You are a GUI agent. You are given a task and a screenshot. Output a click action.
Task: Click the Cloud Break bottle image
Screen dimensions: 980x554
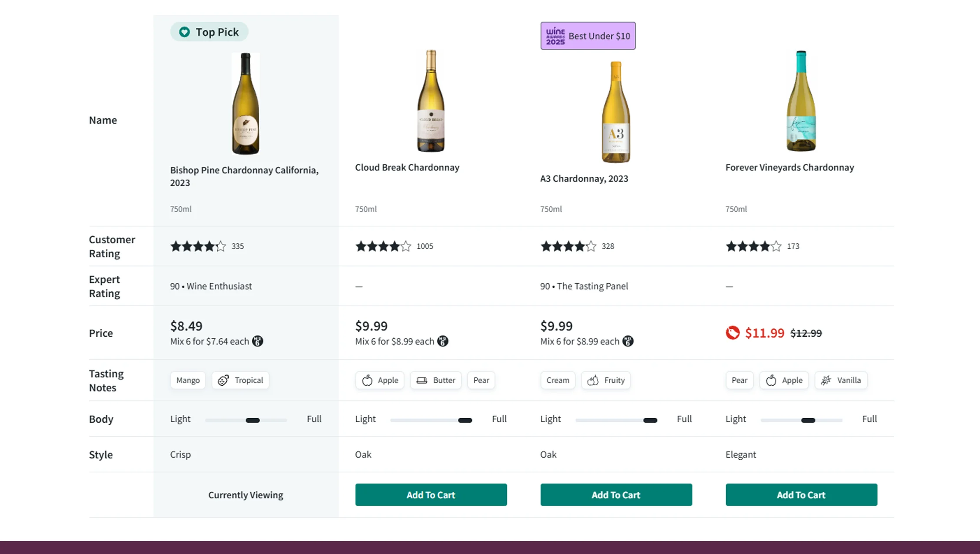coord(431,101)
